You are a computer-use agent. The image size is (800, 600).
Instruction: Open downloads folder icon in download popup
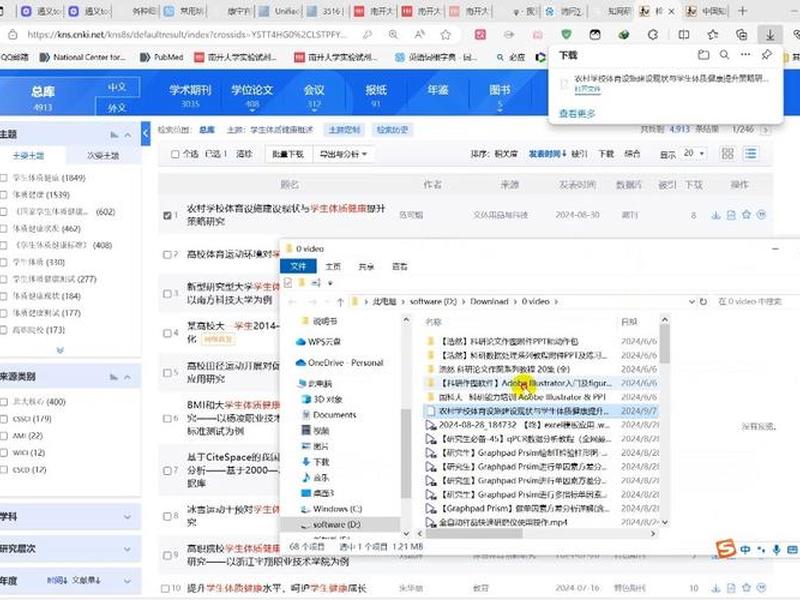[x=704, y=55]
